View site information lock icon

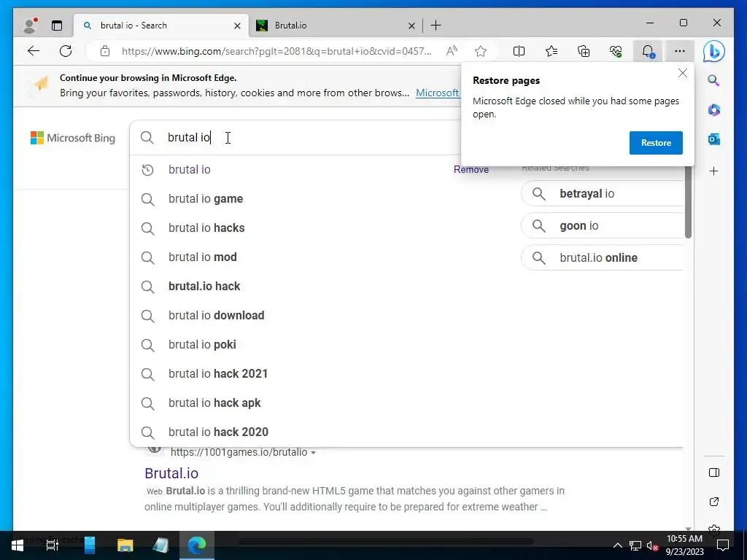[105, 51]
